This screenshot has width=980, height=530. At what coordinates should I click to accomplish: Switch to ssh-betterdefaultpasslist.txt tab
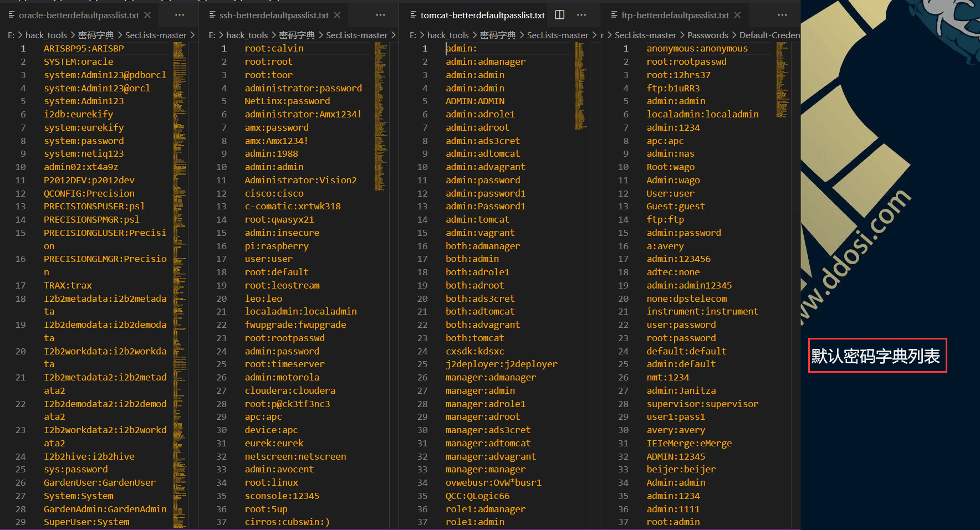[x=274, y=15]
